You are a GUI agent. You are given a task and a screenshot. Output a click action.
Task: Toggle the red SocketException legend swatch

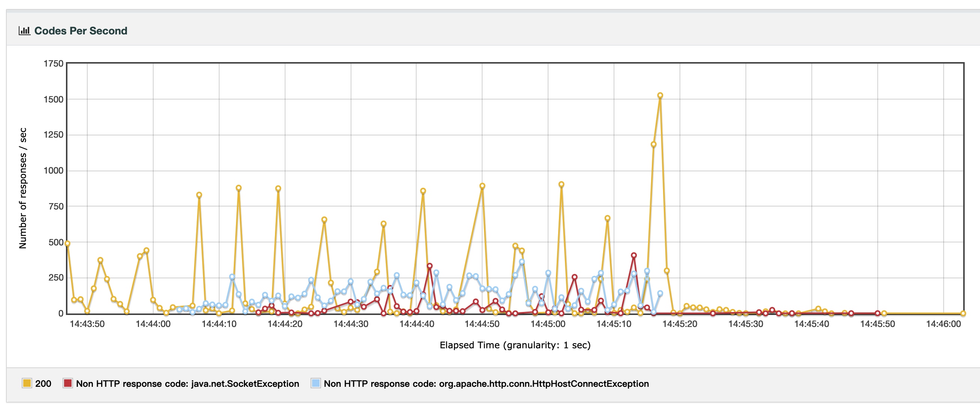pos(68,383)
